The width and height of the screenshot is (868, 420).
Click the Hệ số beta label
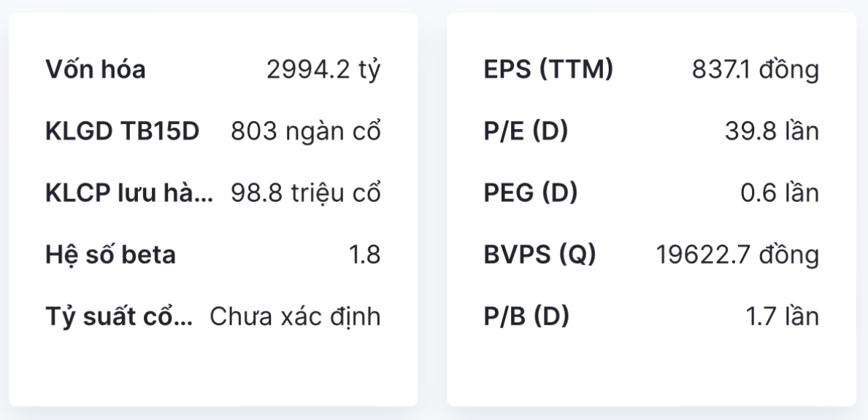pos(110,256)
